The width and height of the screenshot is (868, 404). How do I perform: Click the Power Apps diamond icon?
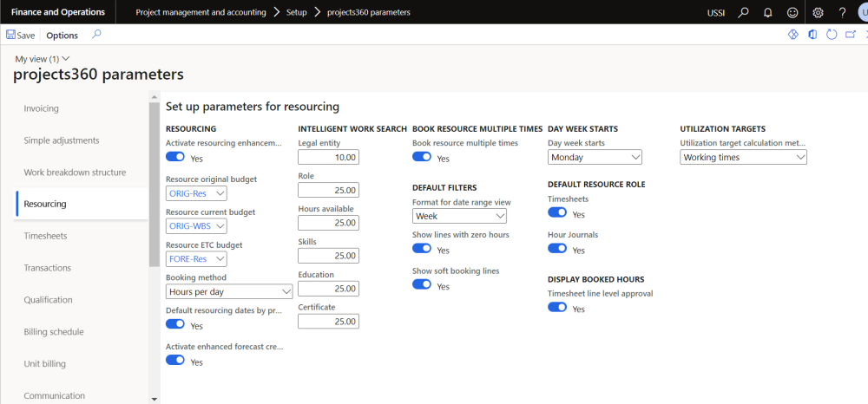tap(792, 35)
